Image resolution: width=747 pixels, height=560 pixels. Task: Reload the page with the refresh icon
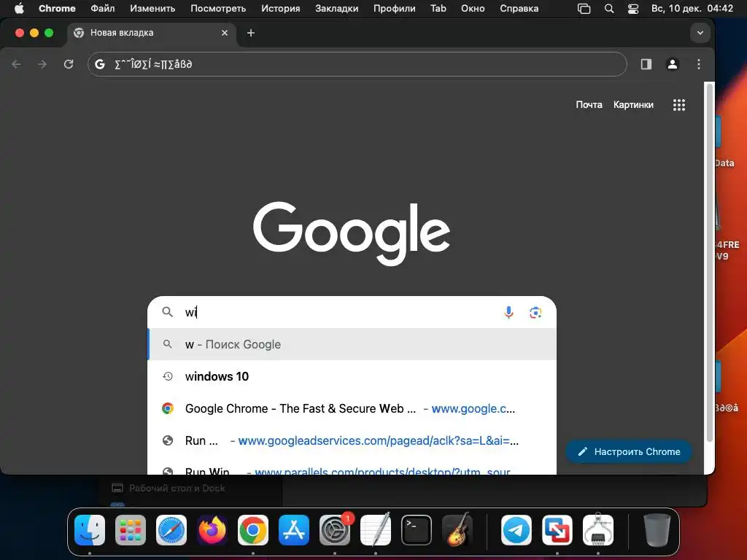click(x=69, y=64)
